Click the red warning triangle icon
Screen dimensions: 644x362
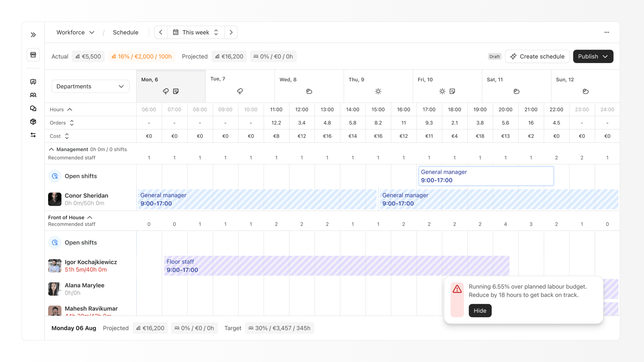(x=457, y=289)
